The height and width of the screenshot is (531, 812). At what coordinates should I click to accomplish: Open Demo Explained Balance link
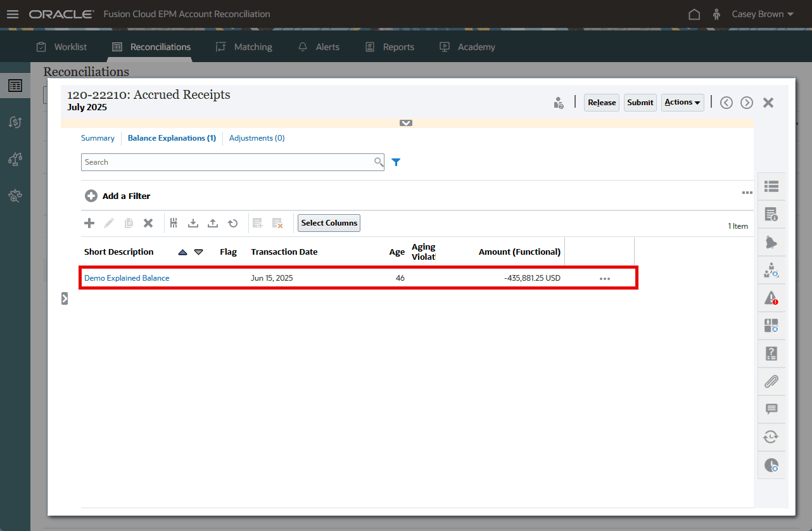coord(127,278)
